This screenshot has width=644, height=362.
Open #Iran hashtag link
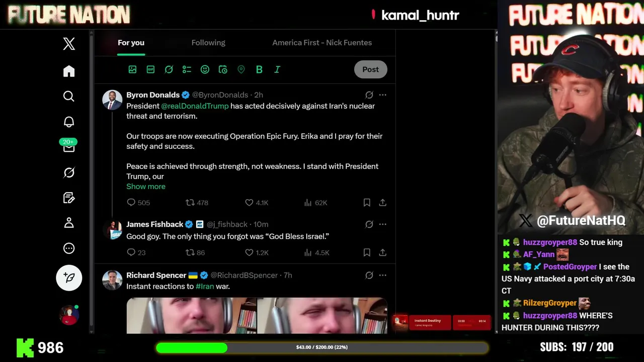pyautogui.click(x=205, y=287)
